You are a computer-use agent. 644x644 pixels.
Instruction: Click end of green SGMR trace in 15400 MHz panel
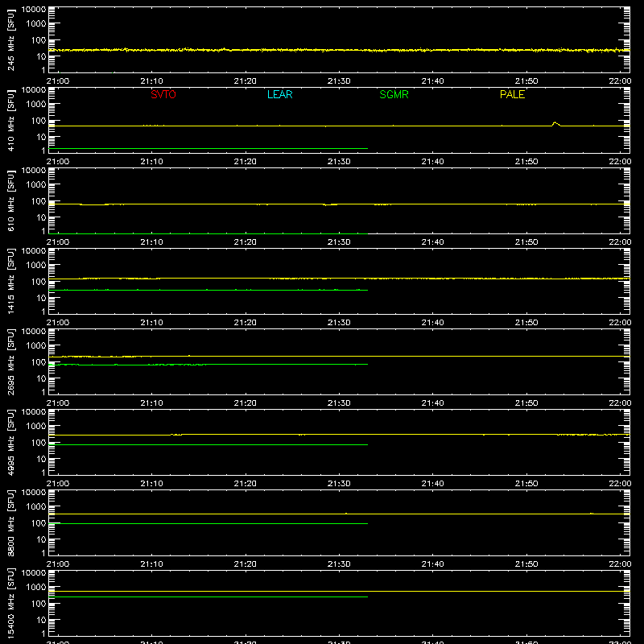click(x=367, y=597)
